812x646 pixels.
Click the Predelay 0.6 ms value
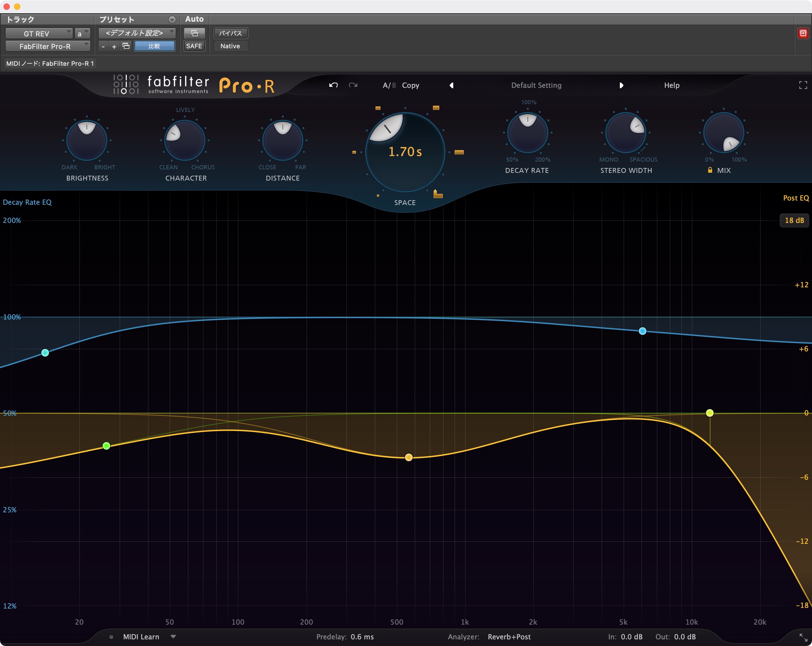[x=362, y=637]
